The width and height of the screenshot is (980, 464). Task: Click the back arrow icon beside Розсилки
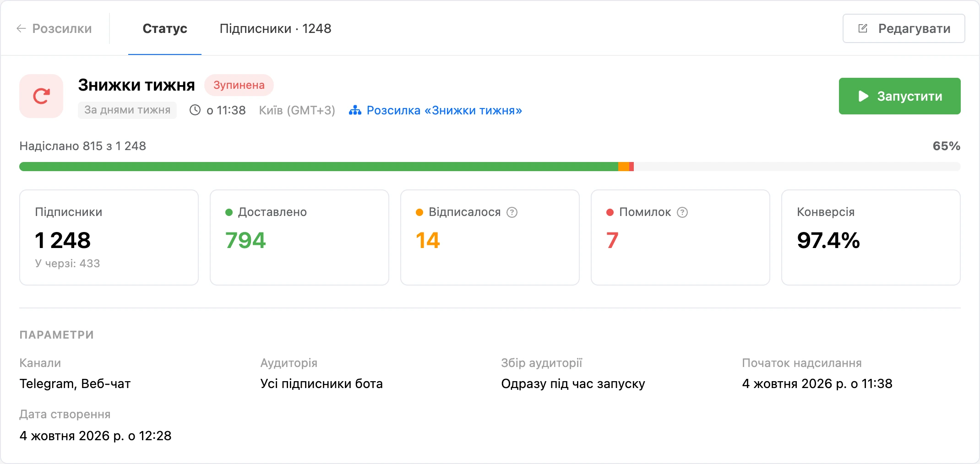pyautogui.click(x=21, y=28)
